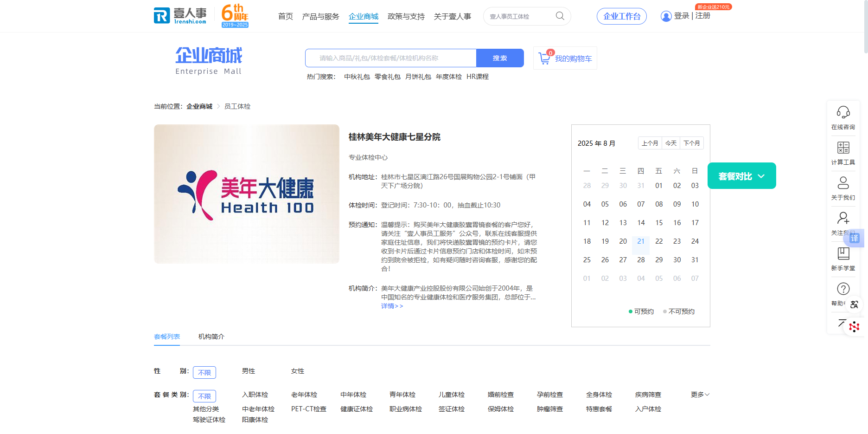Open 企业商城 navigation item
Screen dimensions: 868x434
tap(364, 16)
